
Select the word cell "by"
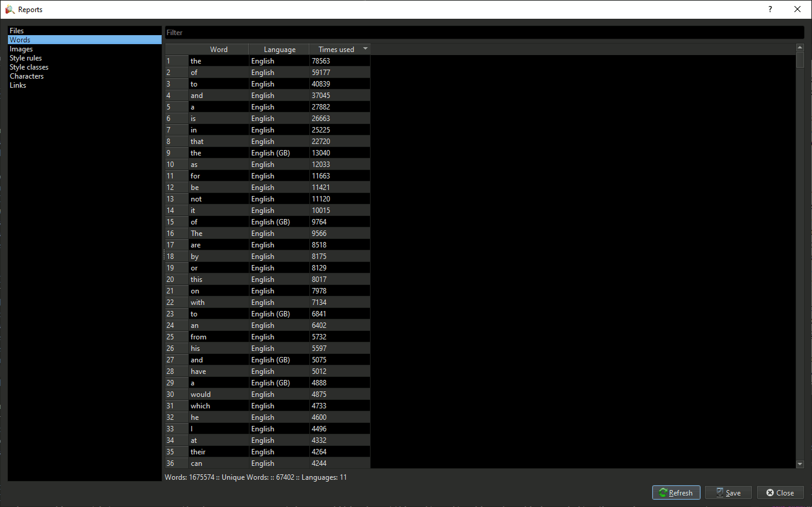219,257
